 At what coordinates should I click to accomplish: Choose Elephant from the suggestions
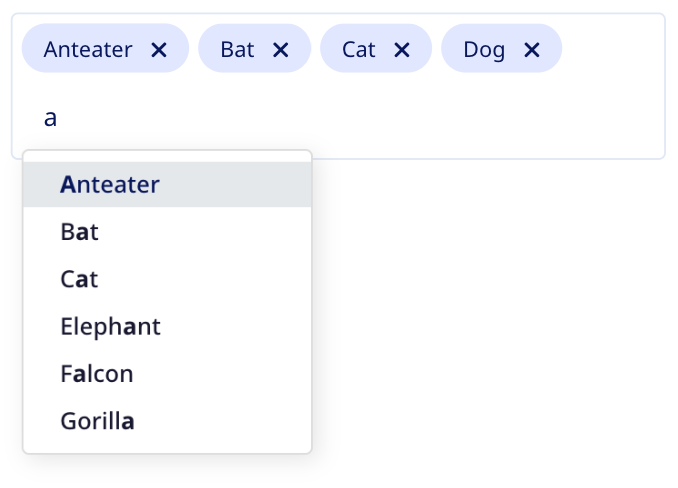click(110, 326)
